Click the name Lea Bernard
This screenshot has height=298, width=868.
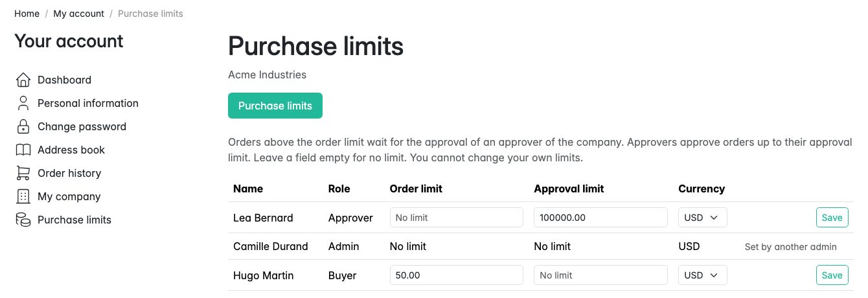pos(263,218)
